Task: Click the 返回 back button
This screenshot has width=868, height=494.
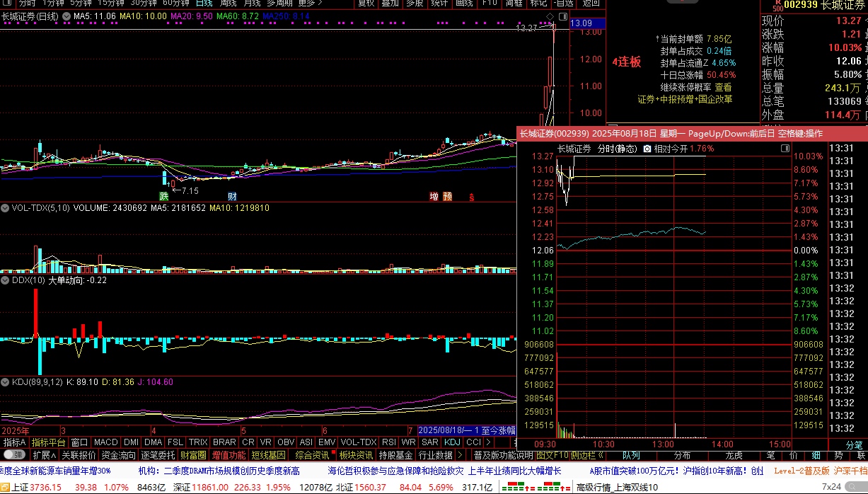Action: tap(591, 4)
